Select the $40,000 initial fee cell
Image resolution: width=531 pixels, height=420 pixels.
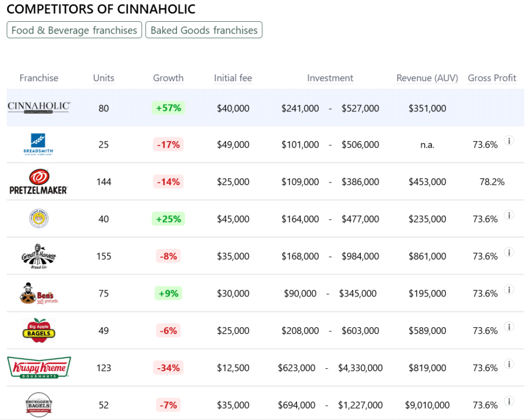point(233,108)
